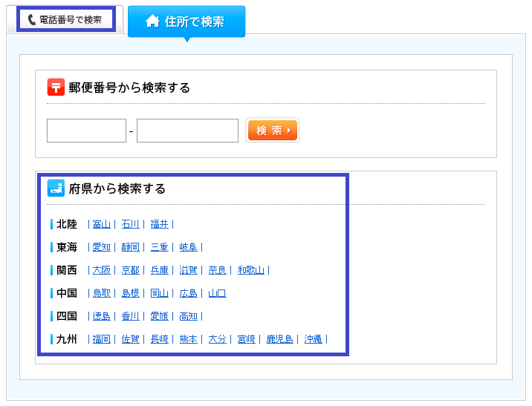Click the 香川 link
The height and width of the screenshot is (406, 532).
[130, 316]
